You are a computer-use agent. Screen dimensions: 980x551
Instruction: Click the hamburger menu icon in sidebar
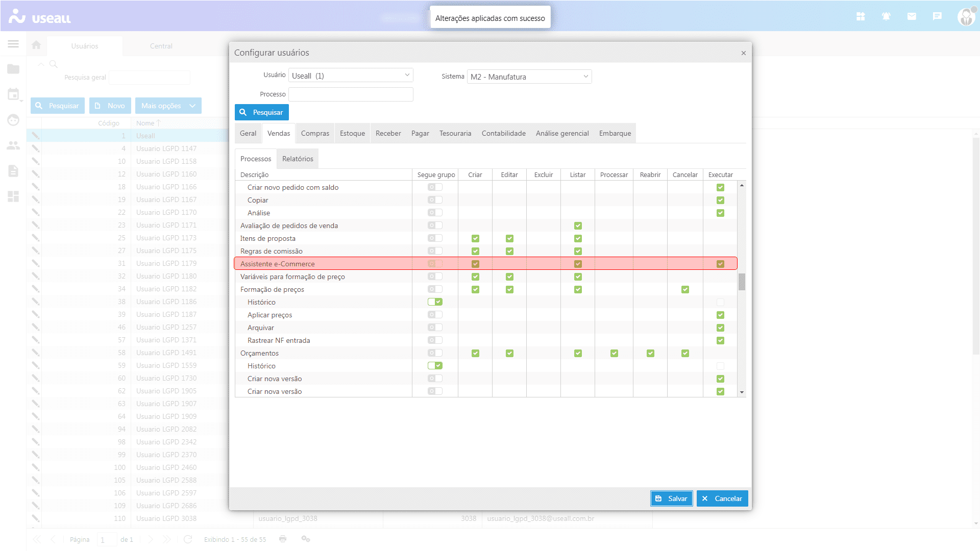13,44
